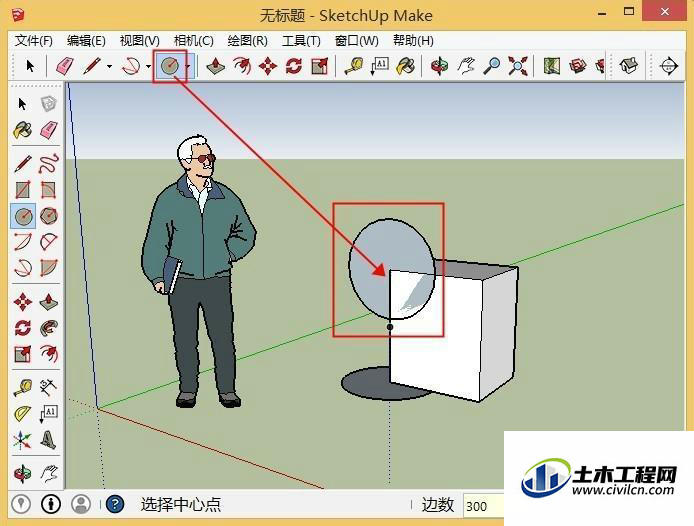Image resolution: width=694 pixels, height=526 pixels.
Task: Select the Dimension tool
Action: (49, 387)
